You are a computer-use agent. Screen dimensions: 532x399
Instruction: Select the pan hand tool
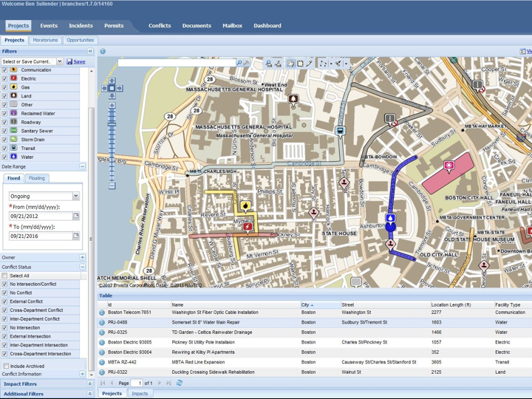coord(291,64)
